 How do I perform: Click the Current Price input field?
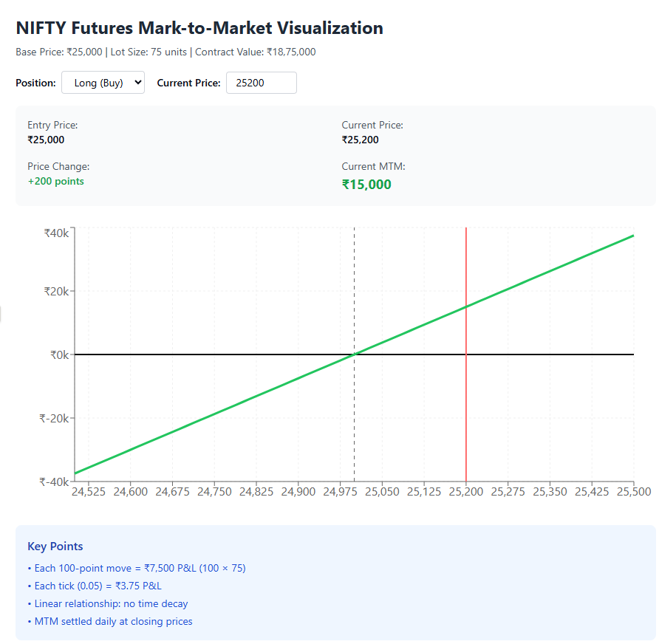point(262,83)
